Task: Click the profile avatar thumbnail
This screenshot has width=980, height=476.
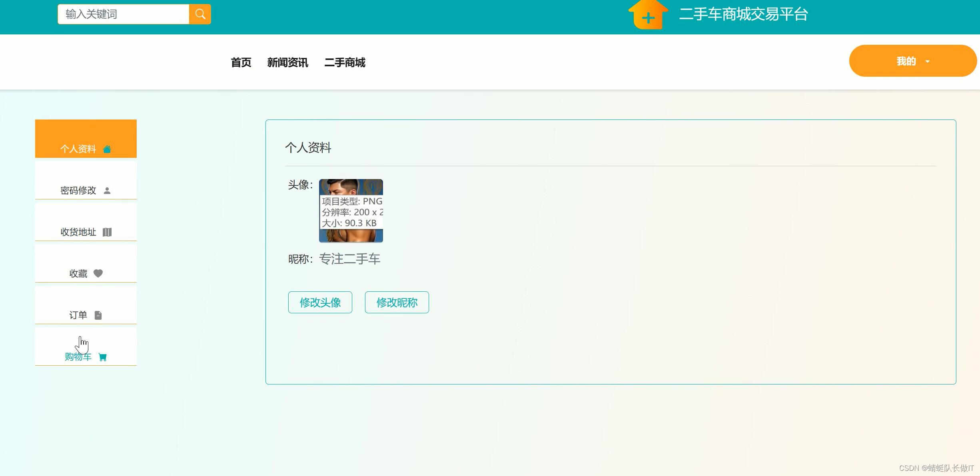Action: [x=351, y=211]
